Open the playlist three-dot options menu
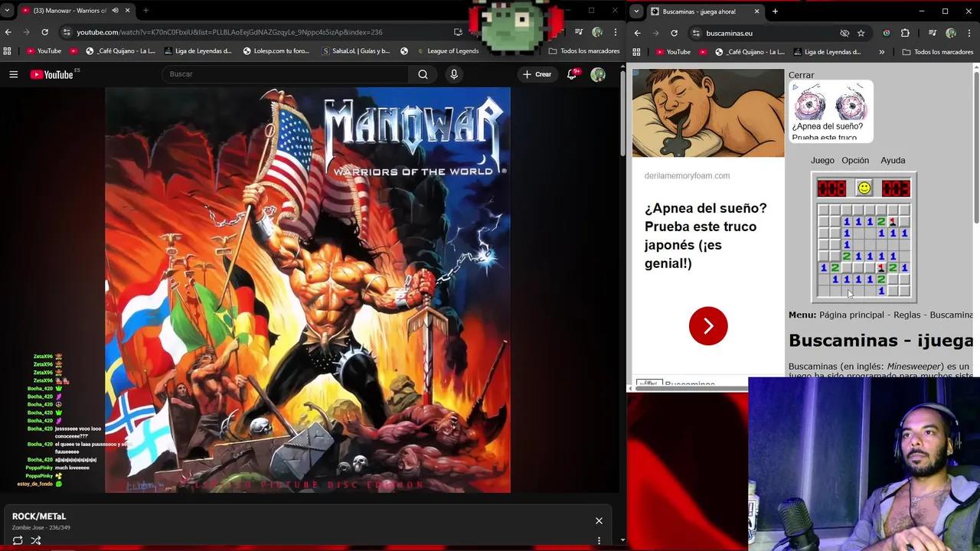Viewport: 980px width, 551px height. coord(598,540)
